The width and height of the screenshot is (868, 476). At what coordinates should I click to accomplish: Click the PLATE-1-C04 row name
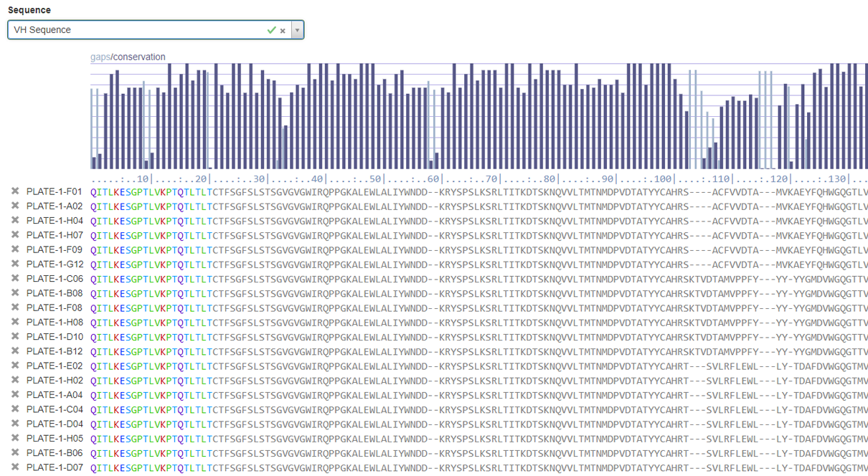(55, 409)
